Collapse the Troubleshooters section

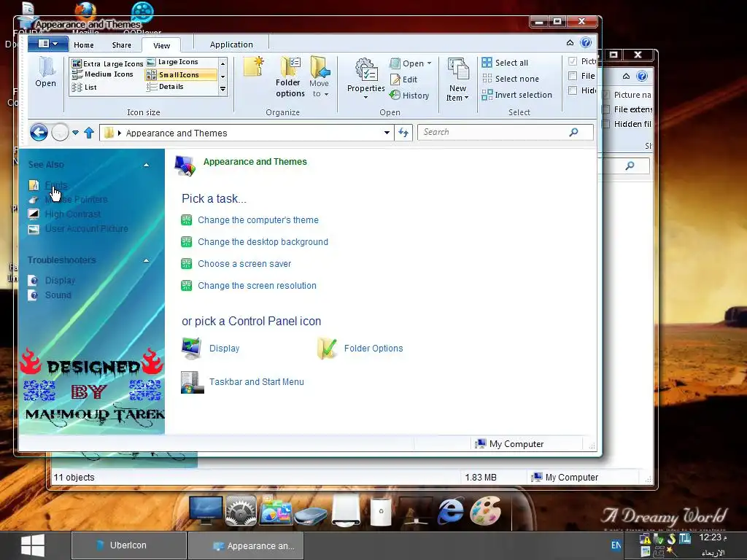coord(146,260)
